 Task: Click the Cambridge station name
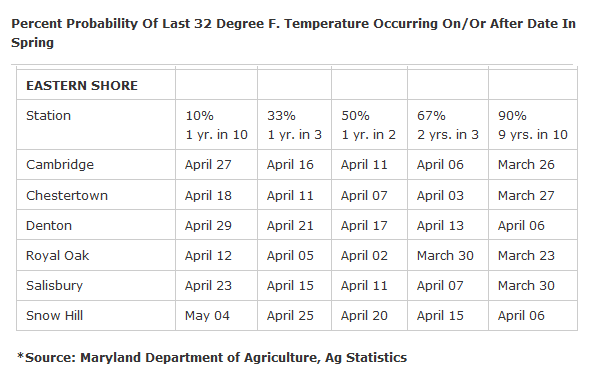[x=60, y=164]
